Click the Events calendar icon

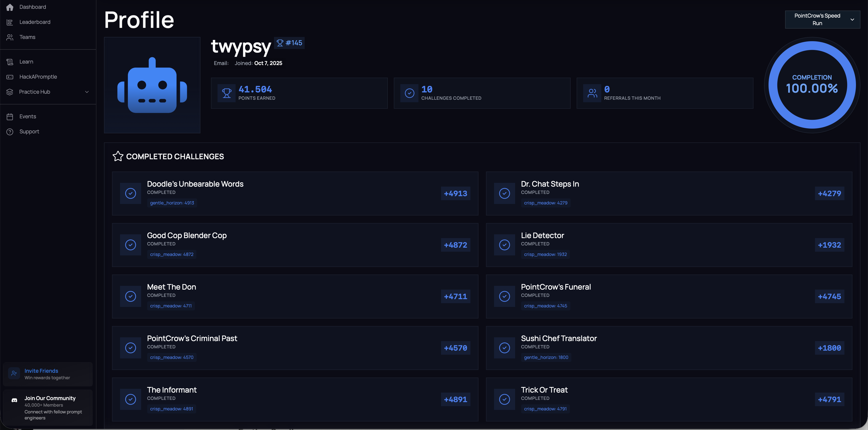coord(10,117)
